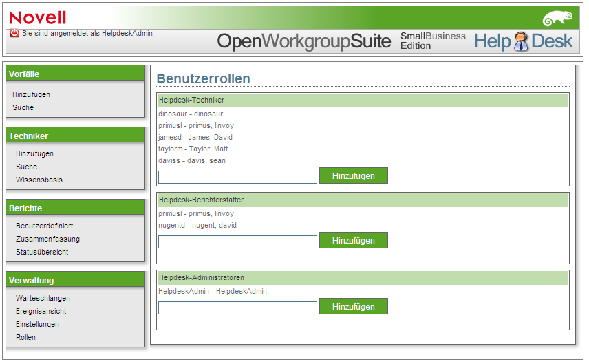Click the Techniker section header
Screen dimensions: 589x364
[75, 136]
